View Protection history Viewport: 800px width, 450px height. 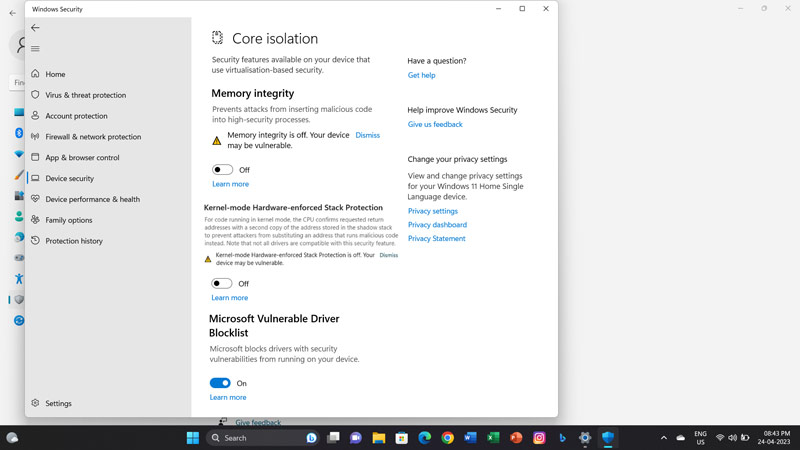tap(74, 241)
